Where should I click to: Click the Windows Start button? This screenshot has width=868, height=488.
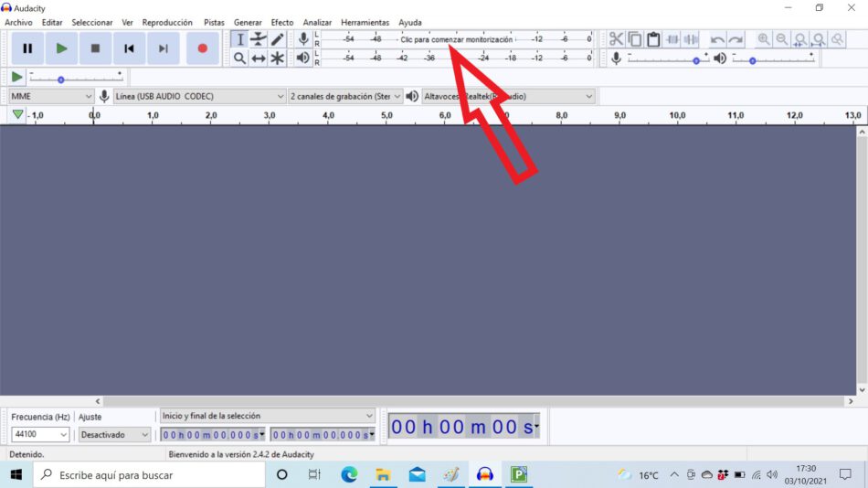[16, 474]
